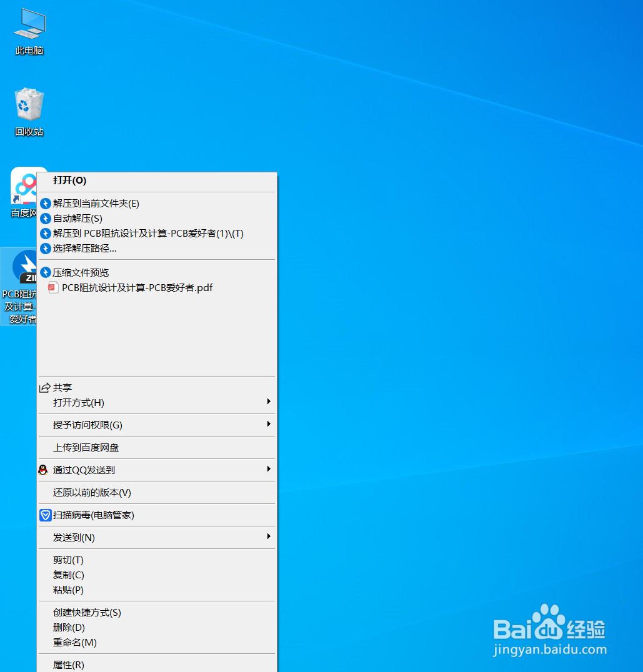Click the 回收站 label text
Screen dimensions: 643x672
(29, 132)
